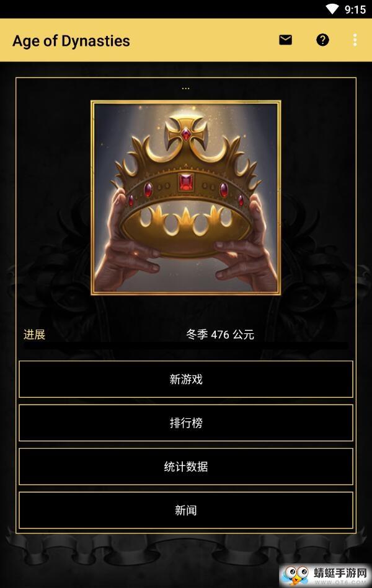Click the Age of Dynasties title
Viewport: 372px width, 588px height.
coord(71,41)
